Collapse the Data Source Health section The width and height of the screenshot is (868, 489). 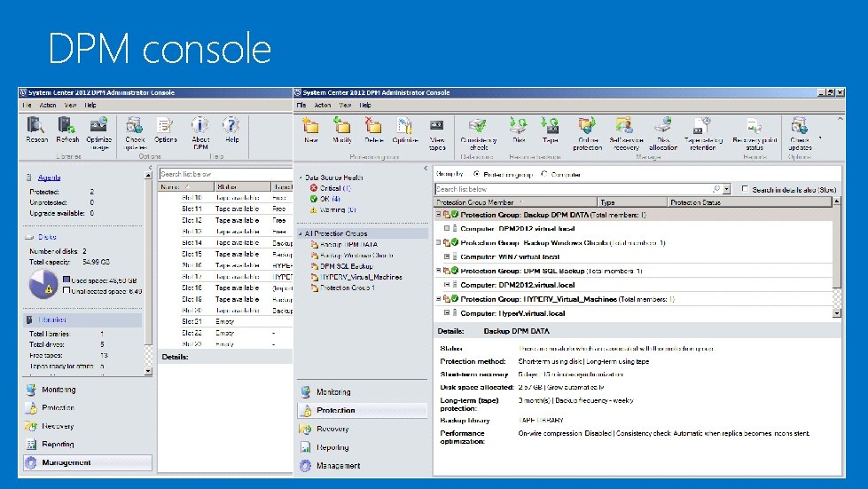point(301,177)
